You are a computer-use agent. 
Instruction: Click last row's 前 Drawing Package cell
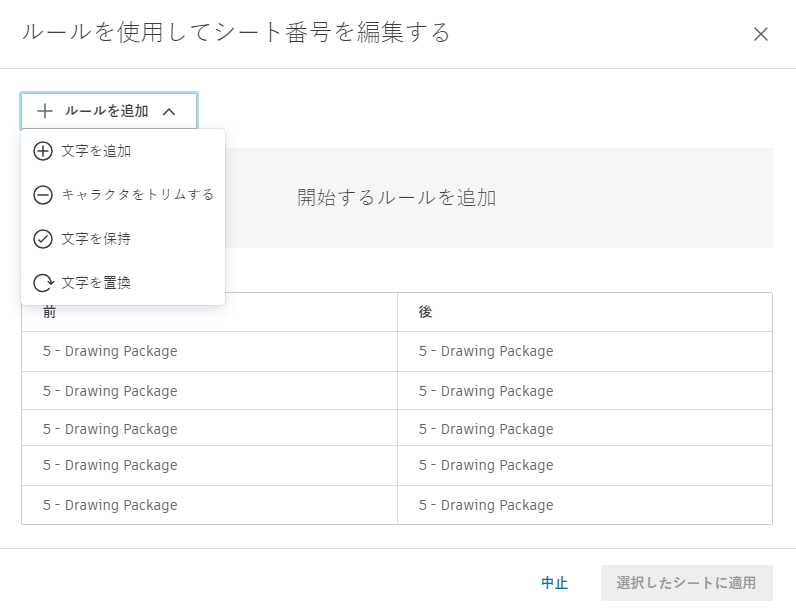point(110,505)
